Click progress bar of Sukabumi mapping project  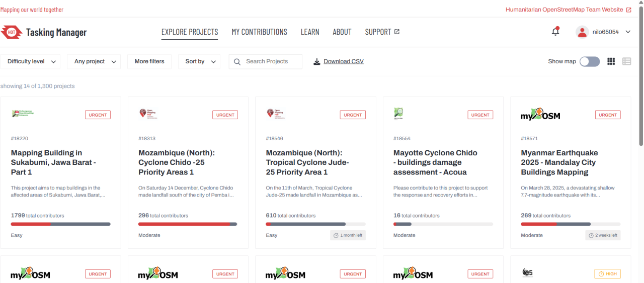coord(60,224)
